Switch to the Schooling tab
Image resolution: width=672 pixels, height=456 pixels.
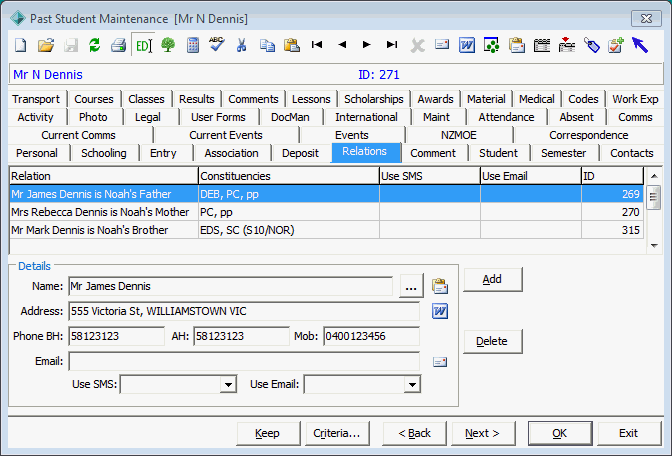coord(104,153)
